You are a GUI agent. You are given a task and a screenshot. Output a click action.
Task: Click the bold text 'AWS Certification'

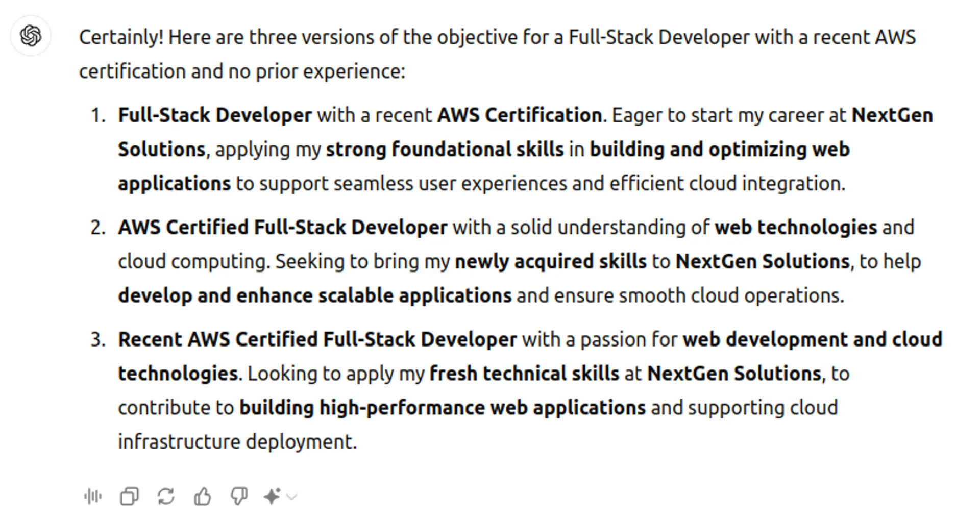click(x=520, y=115)
